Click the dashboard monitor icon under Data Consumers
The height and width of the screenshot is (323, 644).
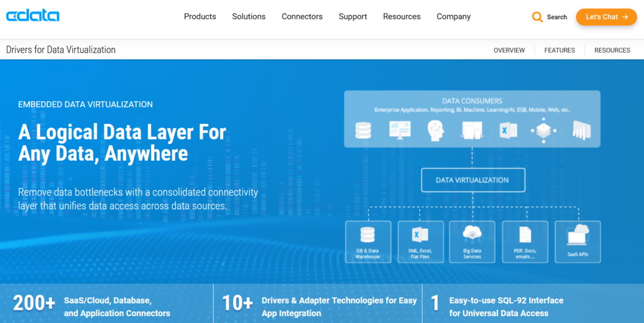click(x=399, y=131)
